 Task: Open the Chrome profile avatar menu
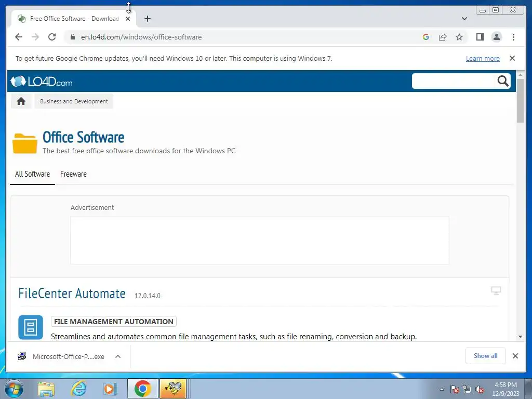(x=496, y=37)
